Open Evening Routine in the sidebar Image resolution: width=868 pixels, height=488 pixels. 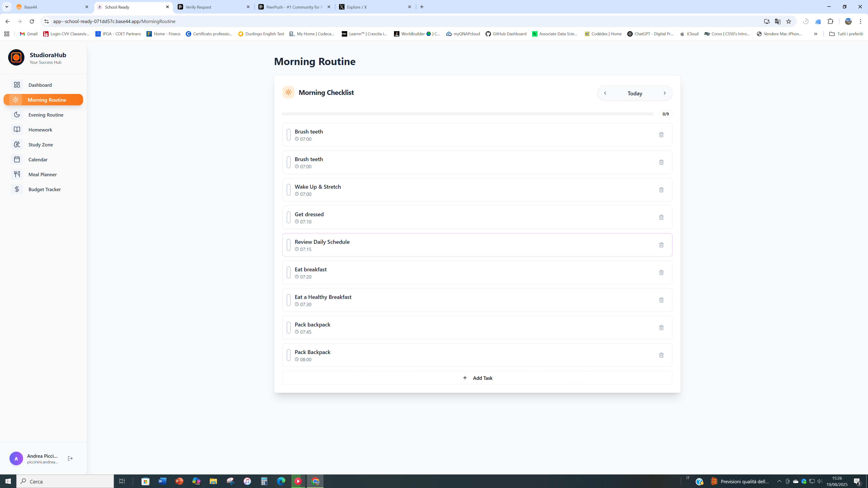coord(43,115)
